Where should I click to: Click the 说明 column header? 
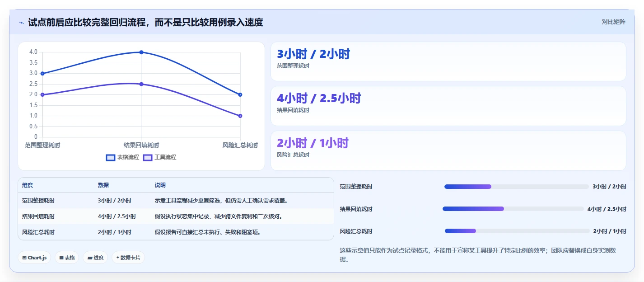click(x=160, y=185)
